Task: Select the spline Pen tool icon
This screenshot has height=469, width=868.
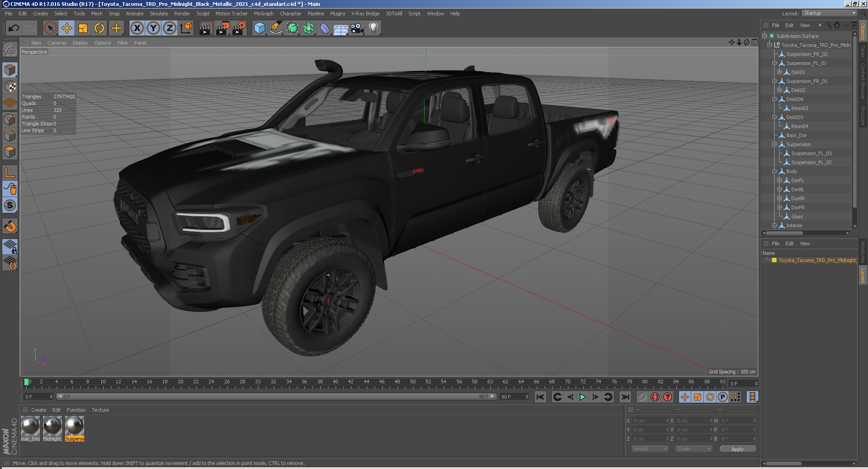Action: [x=276, y=28]
